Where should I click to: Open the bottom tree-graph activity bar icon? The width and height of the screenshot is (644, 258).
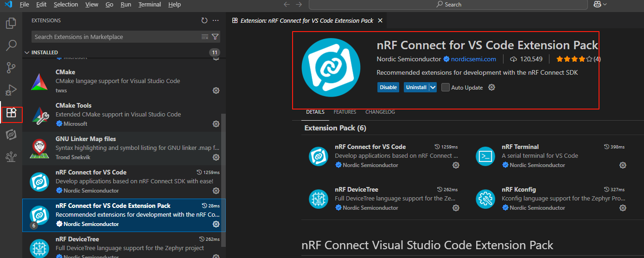[x=11, y=157]
